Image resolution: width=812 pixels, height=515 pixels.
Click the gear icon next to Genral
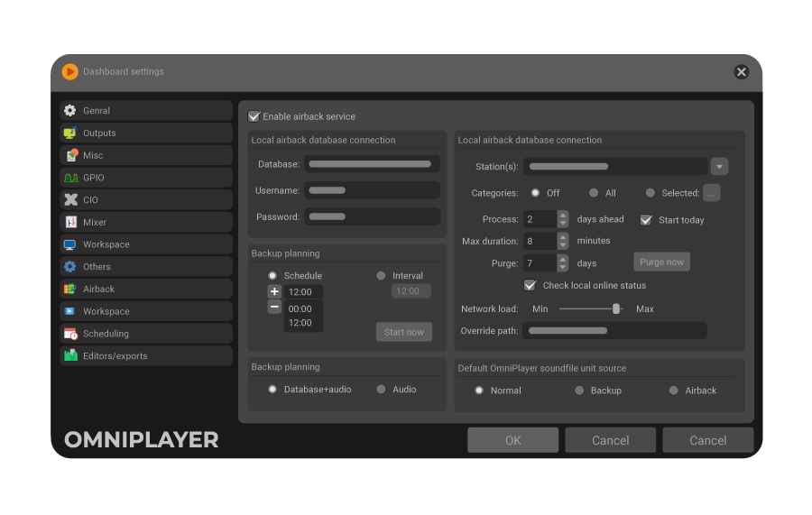[x=69, y=110]
